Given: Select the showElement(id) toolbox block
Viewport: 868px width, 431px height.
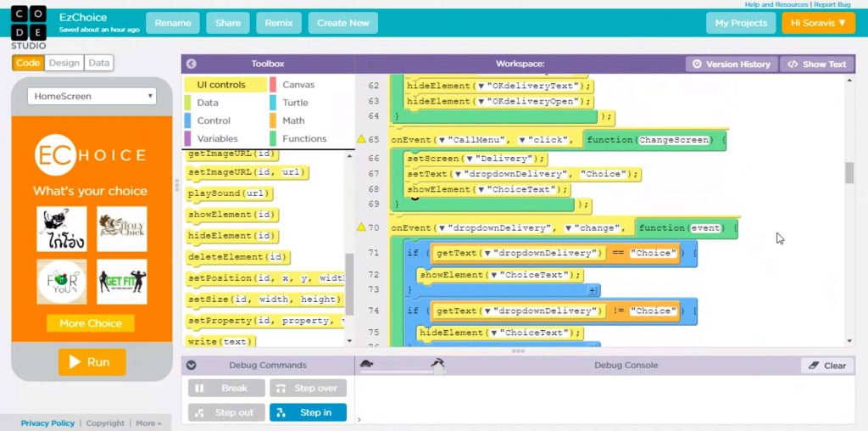Looking at the screenshot, I should coord(231,215).
